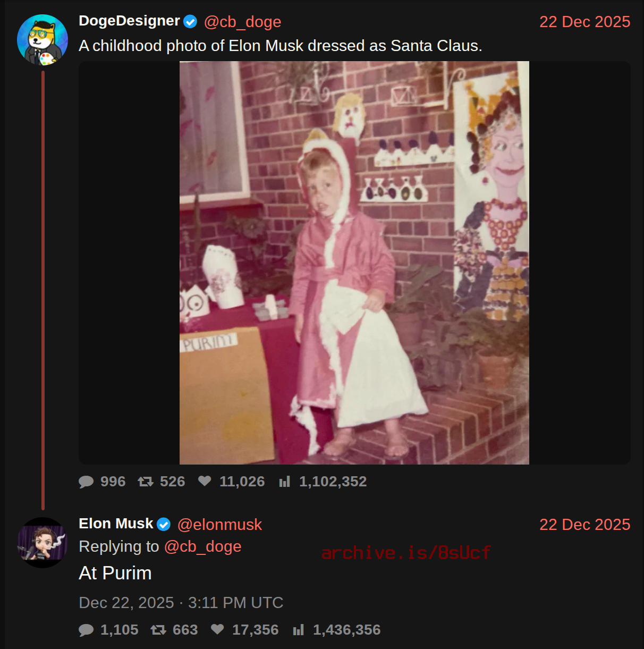Click the retweet icon showing 663
The height and width of the screenshot is (649, 644).
[158, 630]
